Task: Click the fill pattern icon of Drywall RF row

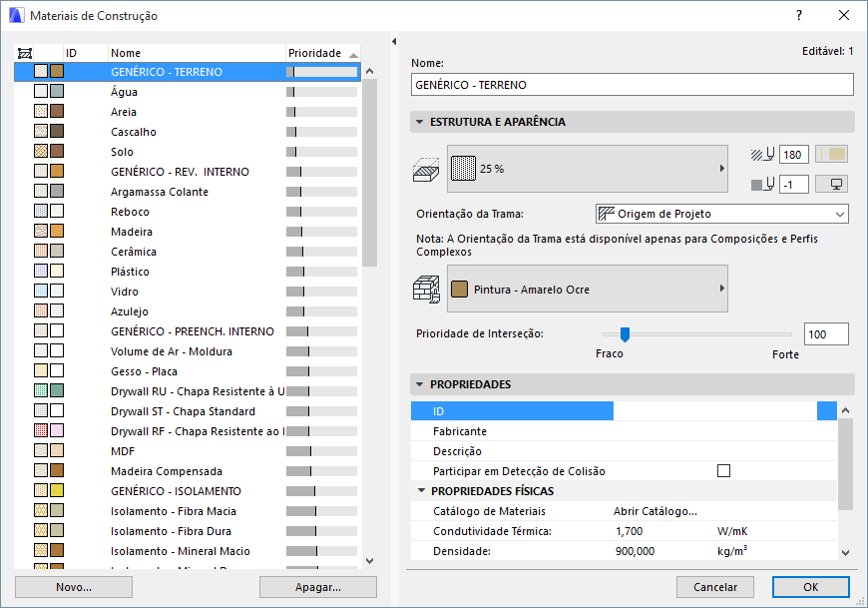Action: coord(41,431)
